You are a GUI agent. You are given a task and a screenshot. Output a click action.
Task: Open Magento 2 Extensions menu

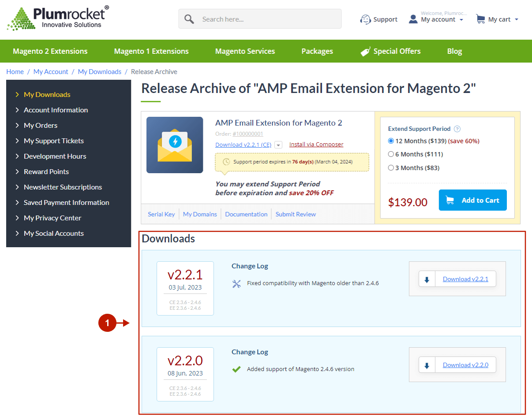[50, 51]
